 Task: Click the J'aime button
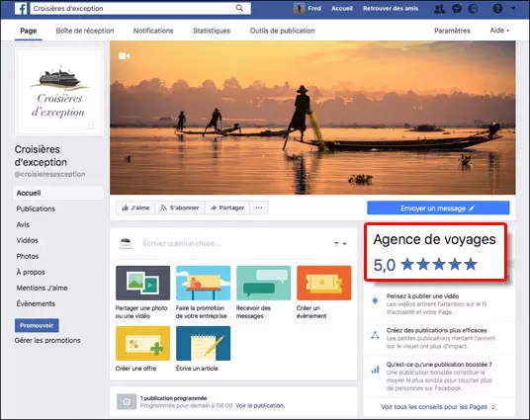pyautogui.click(x=135, y=208)
